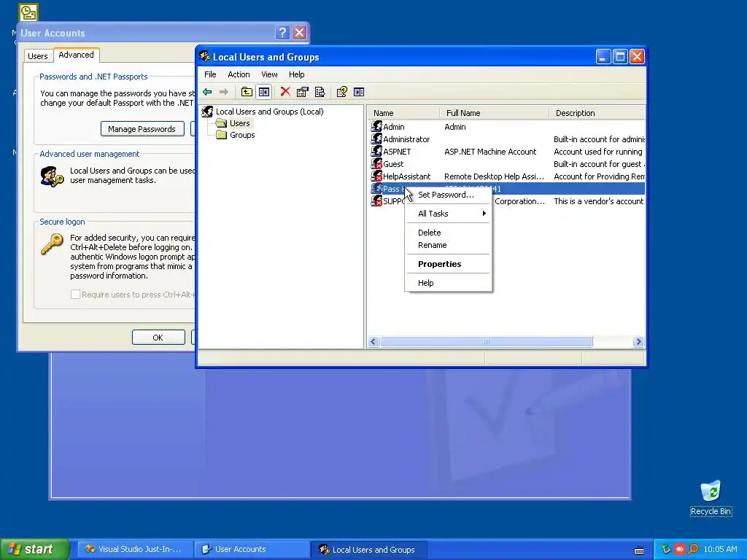Click OK in the User Accounts window
This screenshot has height=560, width=747.
click(x=158, y=337)
